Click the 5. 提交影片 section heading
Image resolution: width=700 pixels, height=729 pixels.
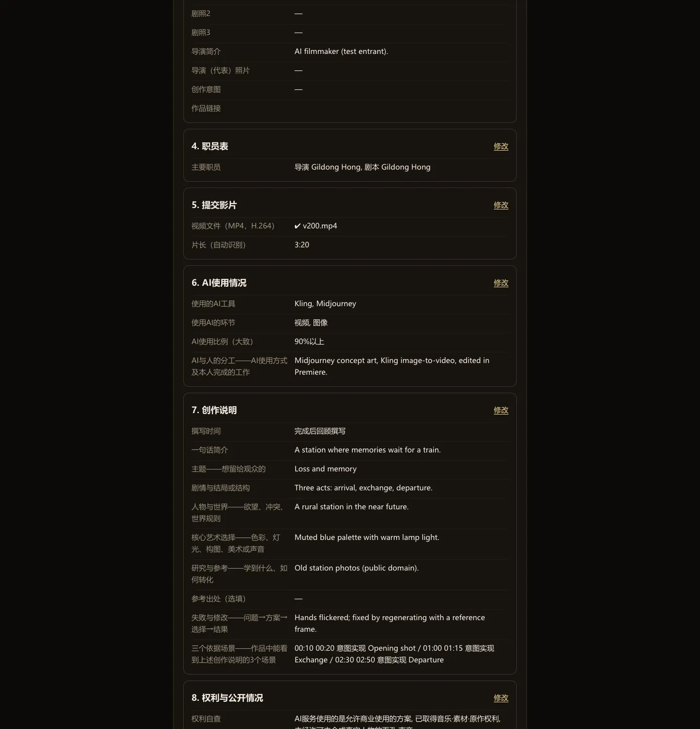pos(214,205)
